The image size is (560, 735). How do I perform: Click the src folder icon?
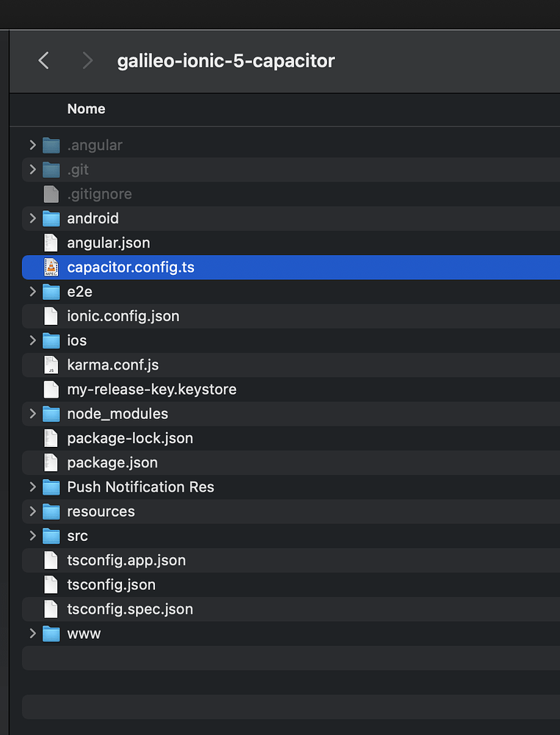point(50,536)
